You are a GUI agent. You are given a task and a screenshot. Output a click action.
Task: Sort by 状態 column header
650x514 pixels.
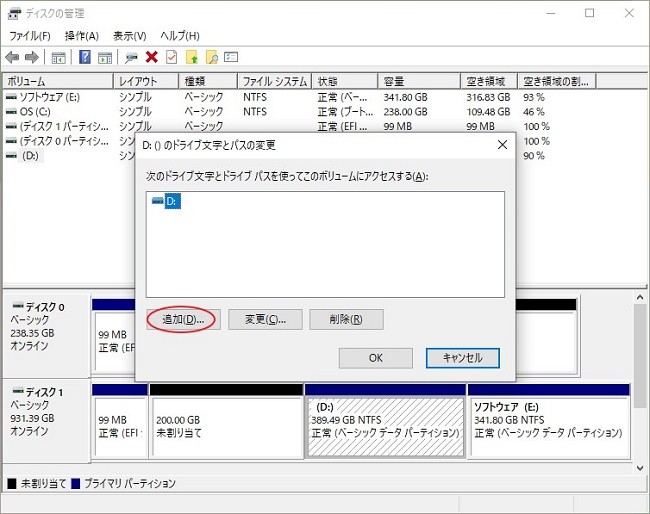click(345, 81)
